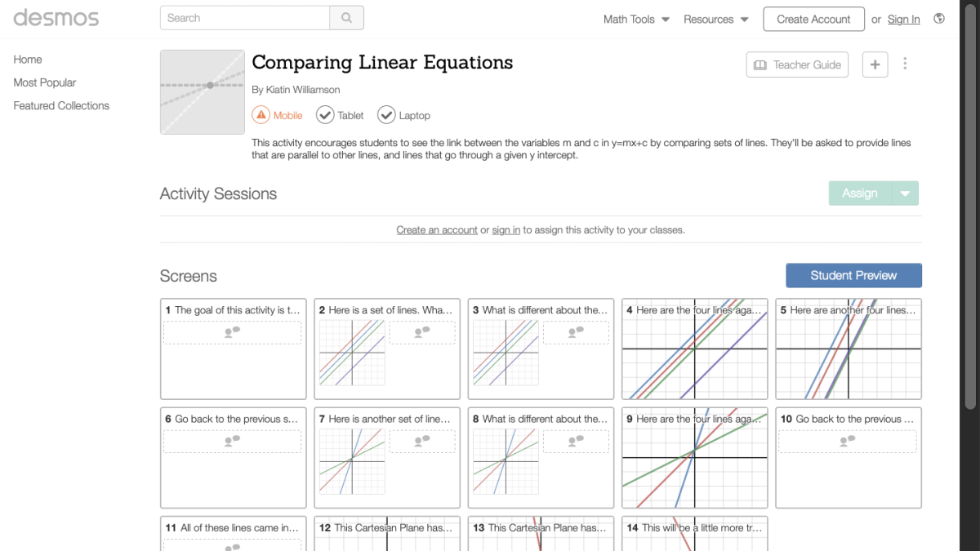Open Featured Collections from the sidebar
This screenshot has height=551, width=980.
[60, 105]
